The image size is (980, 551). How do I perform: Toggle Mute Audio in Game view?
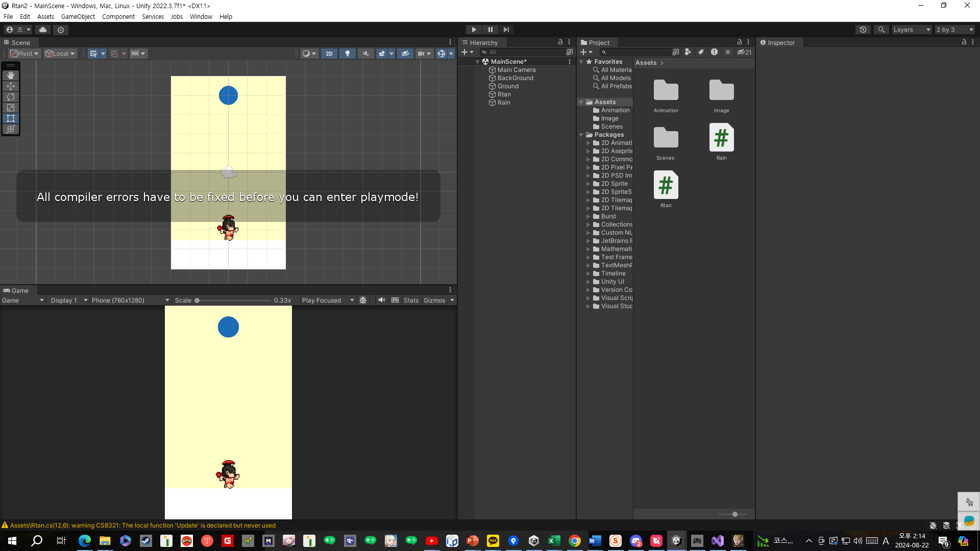[381, 300]
